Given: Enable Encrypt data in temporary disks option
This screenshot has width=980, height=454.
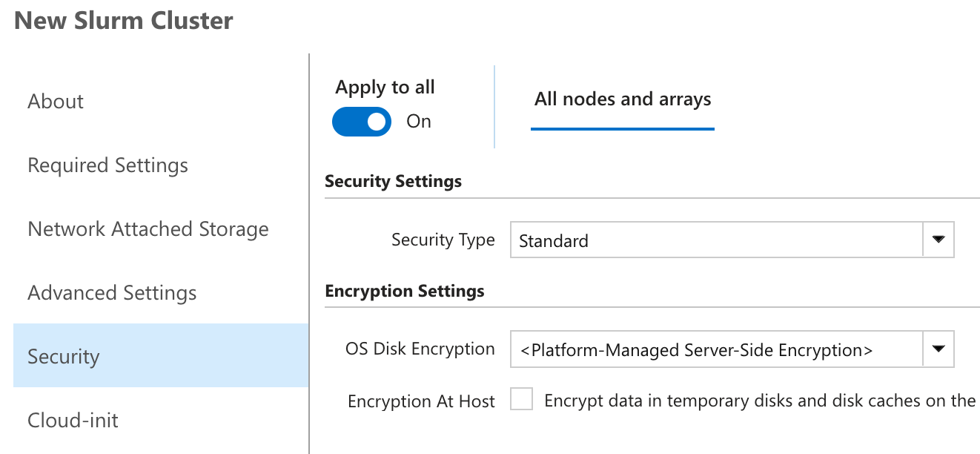Looking at the screenshot, I should (521, 398).
